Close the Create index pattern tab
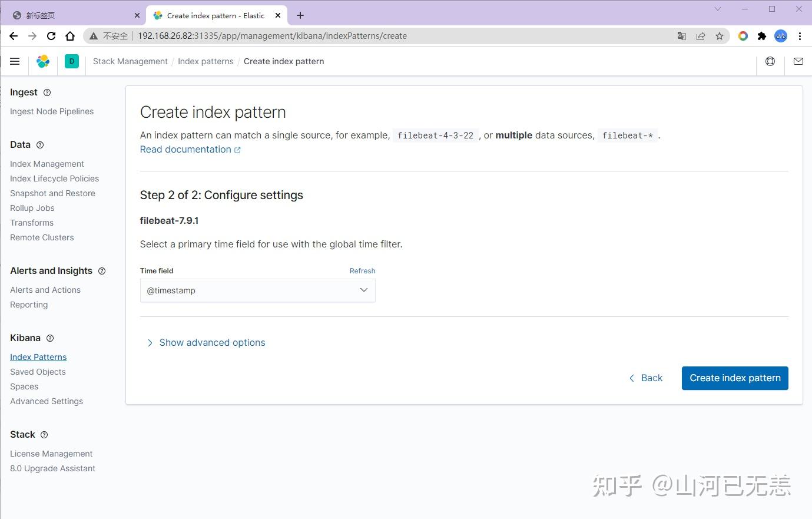 coord(278,15)
